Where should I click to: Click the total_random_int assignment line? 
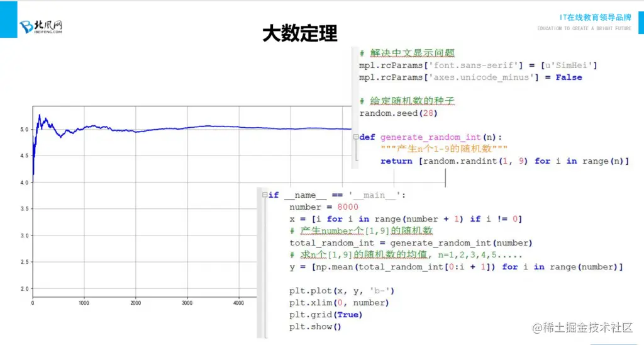pyautogui.click(x=411, y=243)
